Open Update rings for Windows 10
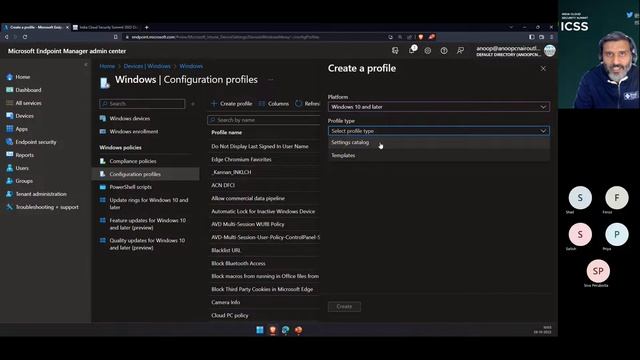This screenshot has width=640, height=360. (x=149, y=204)
